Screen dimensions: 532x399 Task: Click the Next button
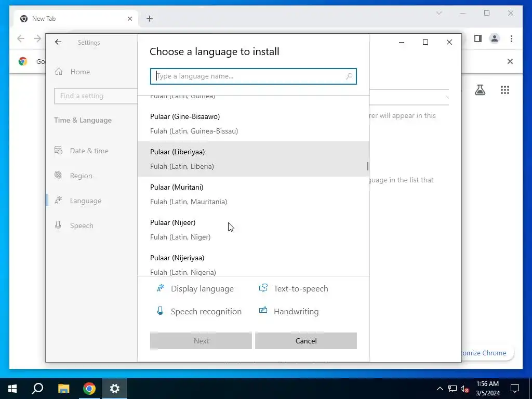point(201,341)
